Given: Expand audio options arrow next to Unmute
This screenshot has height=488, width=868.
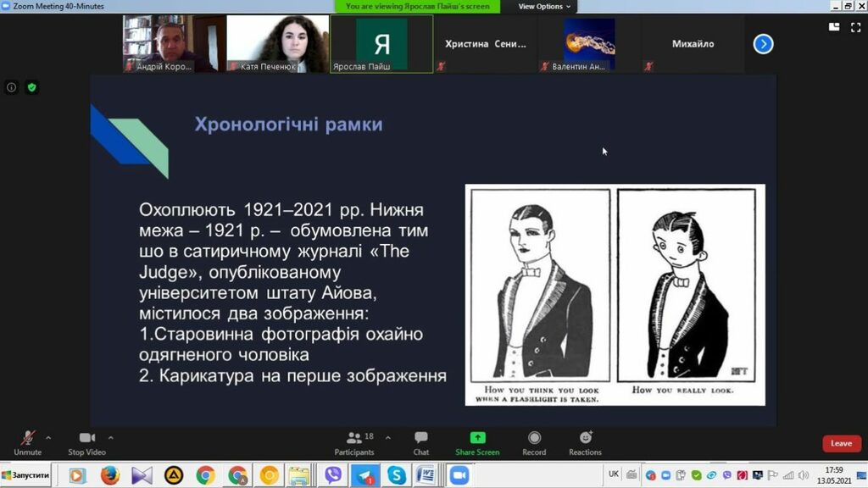Looking at the screenshot, I should pyautogui.click(x=48, y=438).
